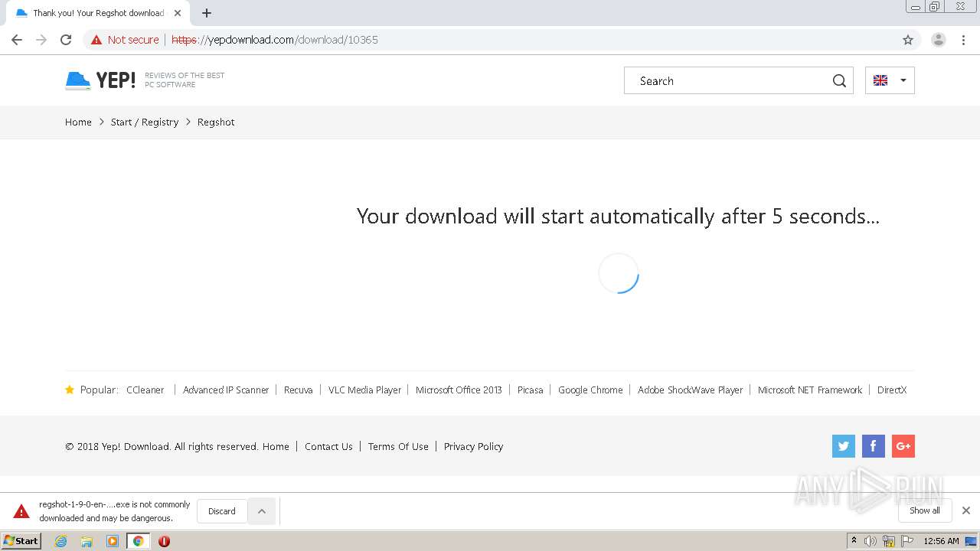This screenshot has height=551, width=980.
Task: Launch Internet Explorer from taskbar
Action: [61, 541]
